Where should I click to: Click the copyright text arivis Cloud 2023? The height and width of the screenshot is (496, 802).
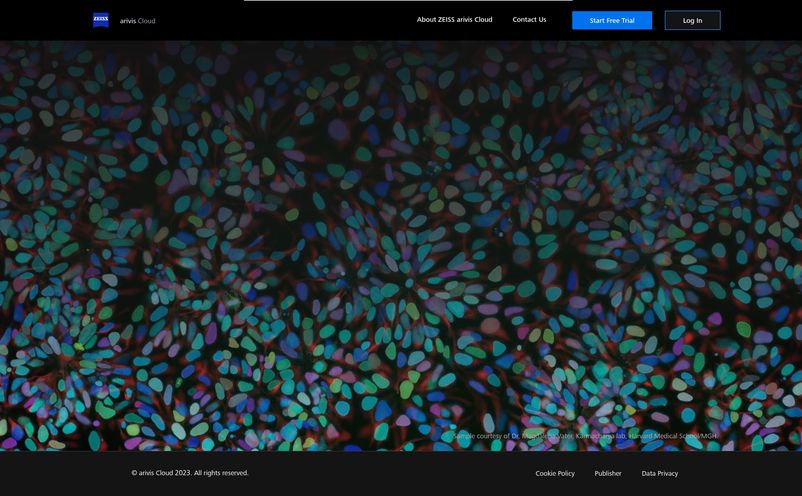pyautogui.click(x=190, y=473)
